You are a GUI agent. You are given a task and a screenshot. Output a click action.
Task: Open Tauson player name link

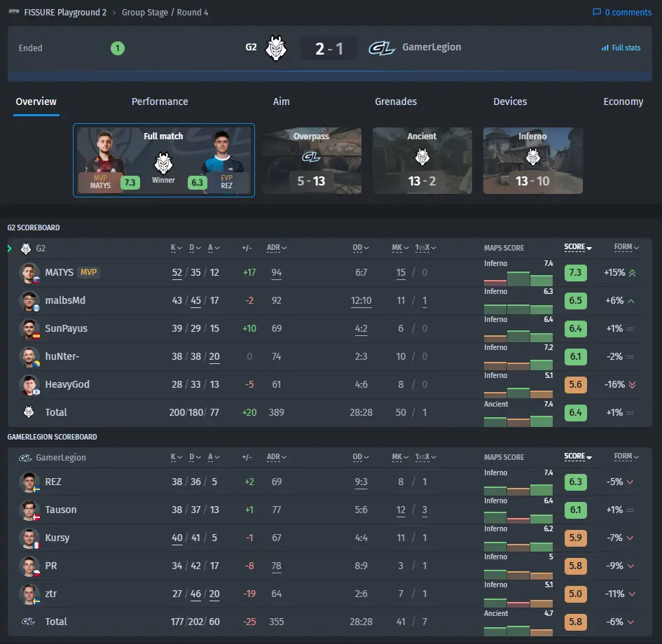tap(61, 510)
